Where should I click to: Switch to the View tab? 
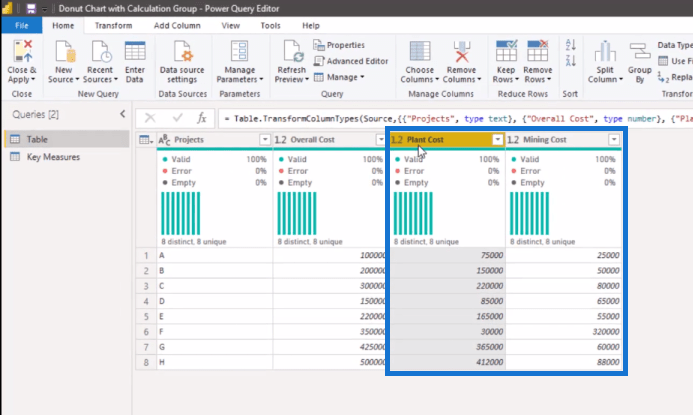[x=230, y=26]
